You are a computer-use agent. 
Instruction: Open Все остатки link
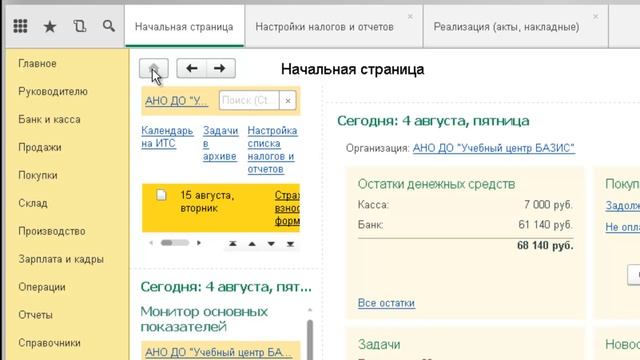click(386, 303)
